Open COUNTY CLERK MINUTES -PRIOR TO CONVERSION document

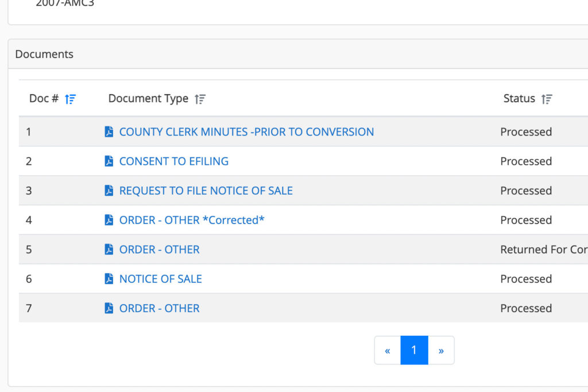pyautogui.click(x=246, y=132)
